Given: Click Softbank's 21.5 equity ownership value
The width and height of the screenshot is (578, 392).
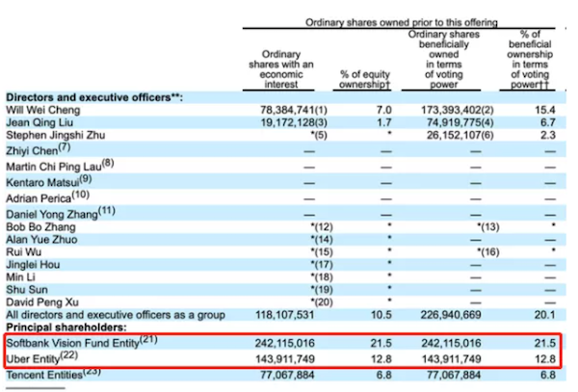Looking at the screenshot, I should pyautogui.click(x=381, y=344).
